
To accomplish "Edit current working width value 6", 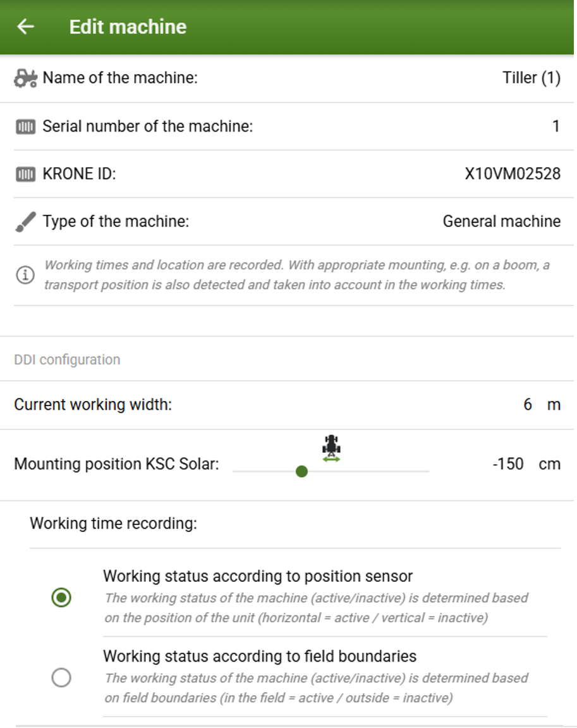I will click(528, 405).
